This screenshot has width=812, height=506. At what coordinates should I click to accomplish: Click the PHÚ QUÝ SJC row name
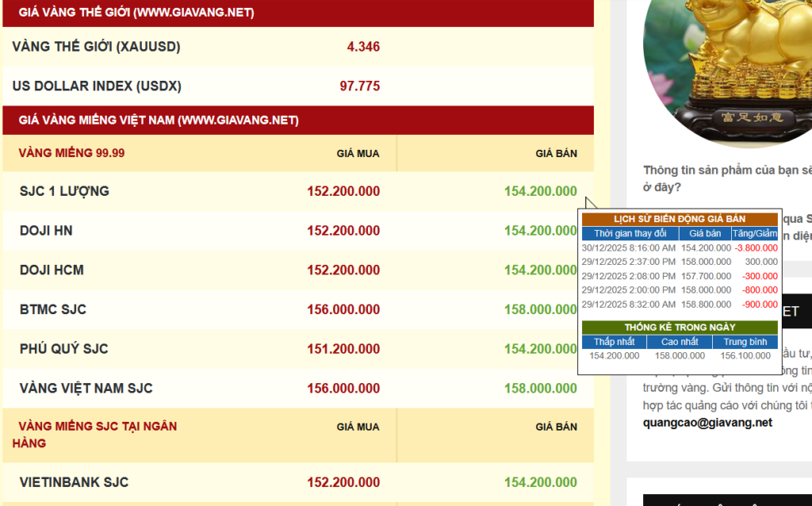point(63,349)
